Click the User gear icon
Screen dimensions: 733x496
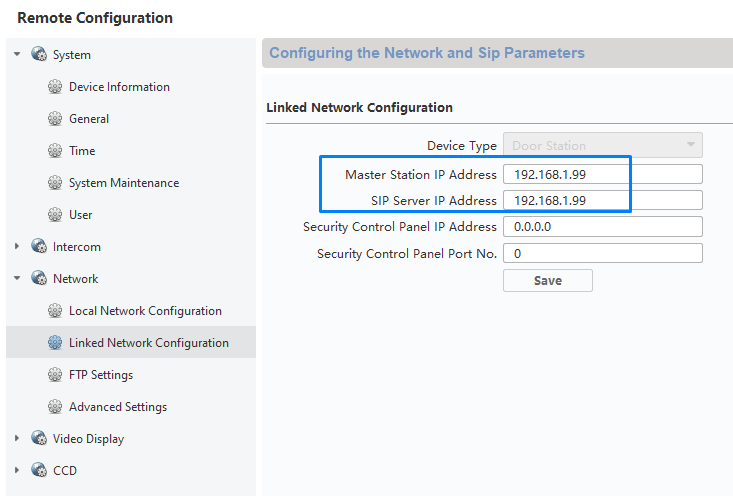pos(55,215)
